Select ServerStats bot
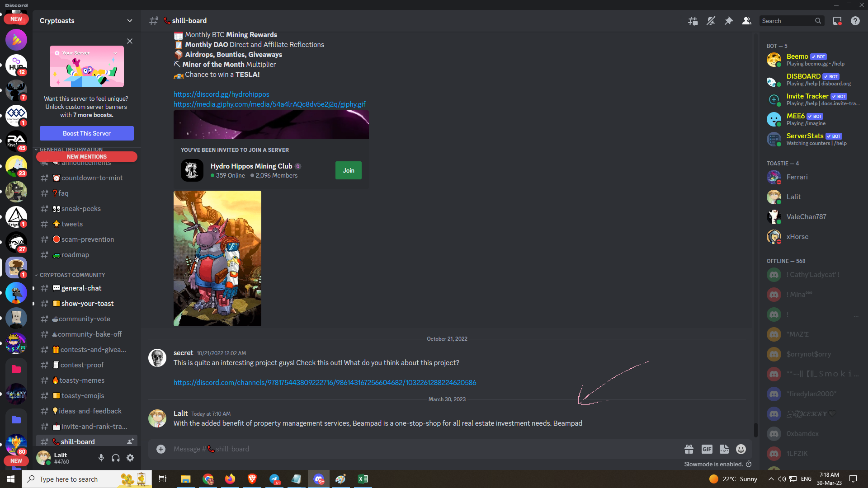The width and height of the screenshot is (868, 488). (813, 139)
